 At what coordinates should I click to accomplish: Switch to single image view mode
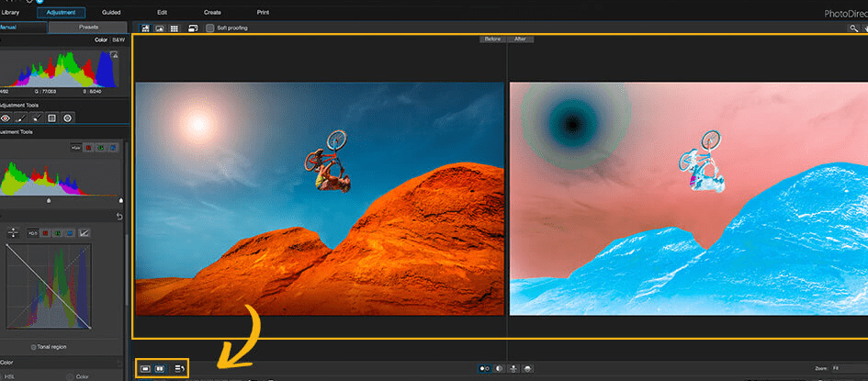point(145,368)
